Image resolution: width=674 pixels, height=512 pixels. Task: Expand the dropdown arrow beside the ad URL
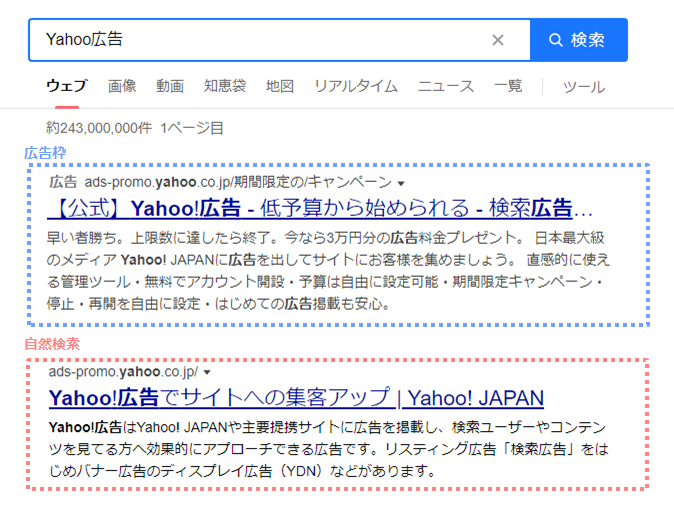click(401, 184)
